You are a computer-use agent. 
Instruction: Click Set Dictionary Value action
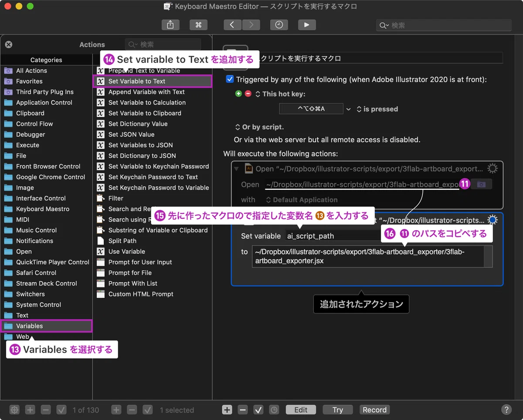click(152, 124)
